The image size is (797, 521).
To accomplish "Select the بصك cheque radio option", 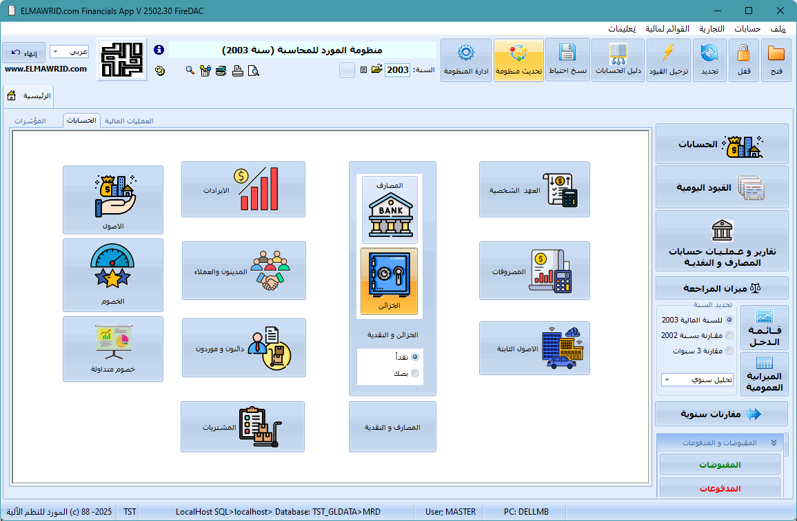I will (415, 373).
